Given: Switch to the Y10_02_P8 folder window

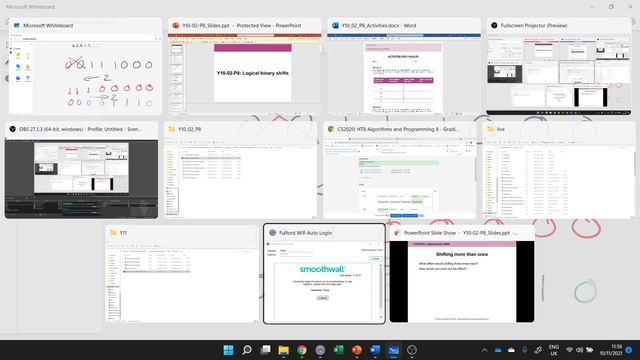Looking at the screenshot, I should (x=240, y=170).
